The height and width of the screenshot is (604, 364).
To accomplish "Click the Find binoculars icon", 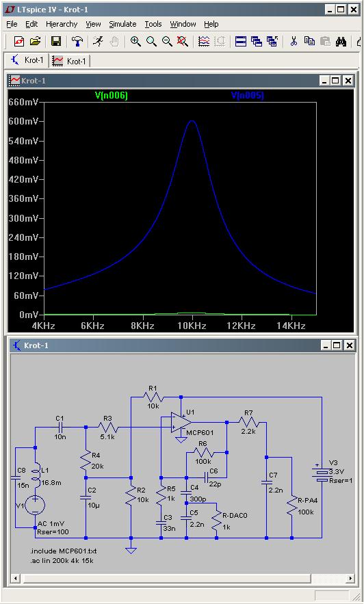I will [341, 41].
